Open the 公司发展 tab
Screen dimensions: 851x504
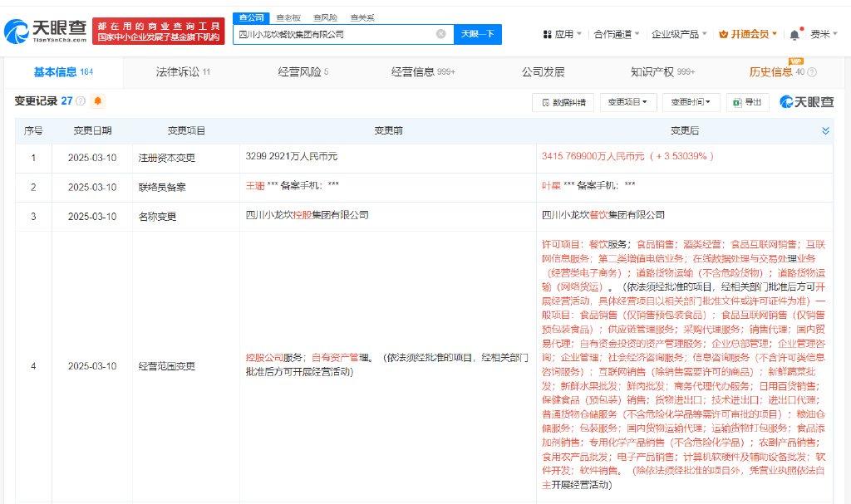(543, 72)
